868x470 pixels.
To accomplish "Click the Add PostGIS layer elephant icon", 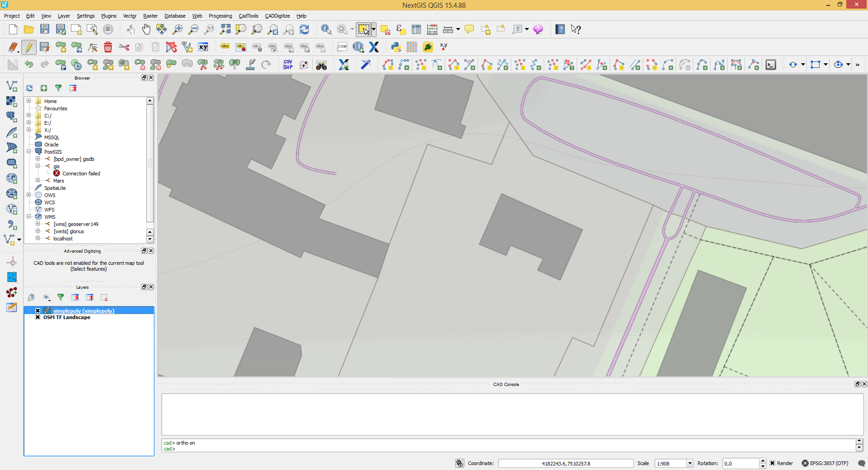I will click(11, 117).
